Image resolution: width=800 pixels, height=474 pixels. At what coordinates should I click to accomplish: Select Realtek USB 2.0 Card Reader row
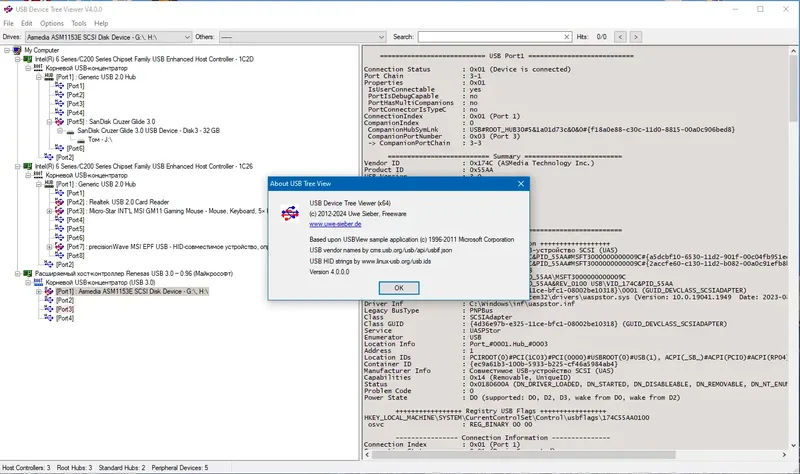click(118, 202)
